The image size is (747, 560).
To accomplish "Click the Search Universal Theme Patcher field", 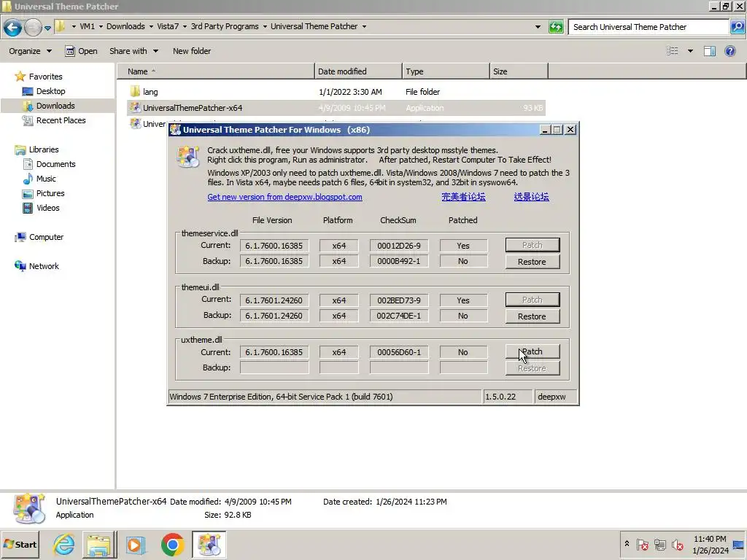I will pyautogui.click(x=649, y=27).
